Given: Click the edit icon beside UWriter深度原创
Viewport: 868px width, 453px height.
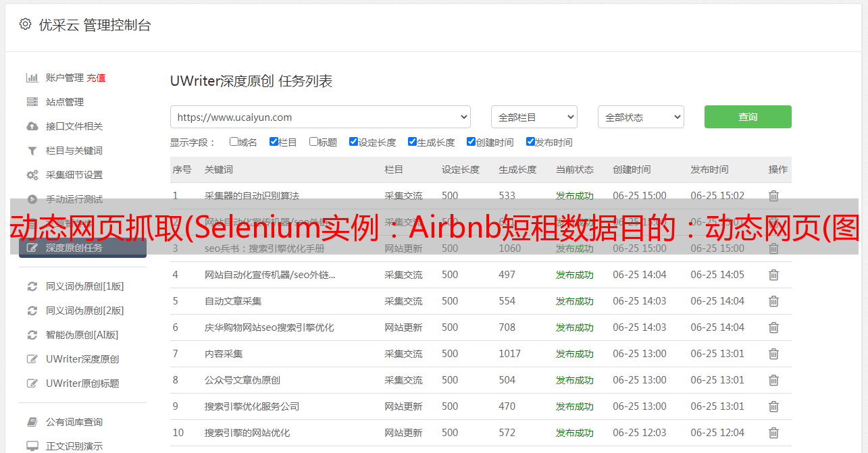Looking at the screenshot, I should [32, 359].
